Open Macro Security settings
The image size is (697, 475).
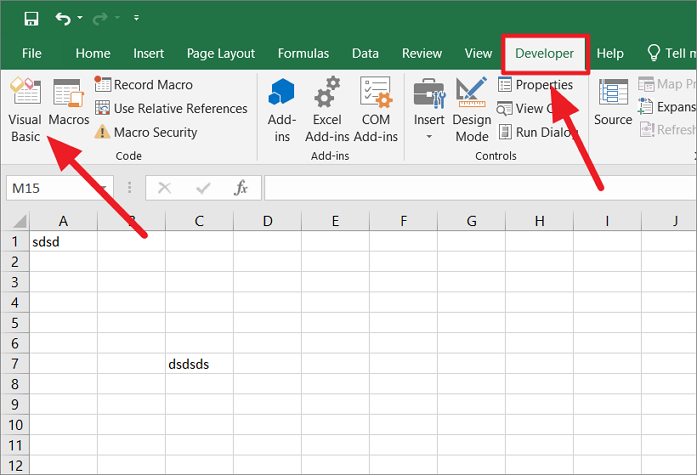coord(146,132)
